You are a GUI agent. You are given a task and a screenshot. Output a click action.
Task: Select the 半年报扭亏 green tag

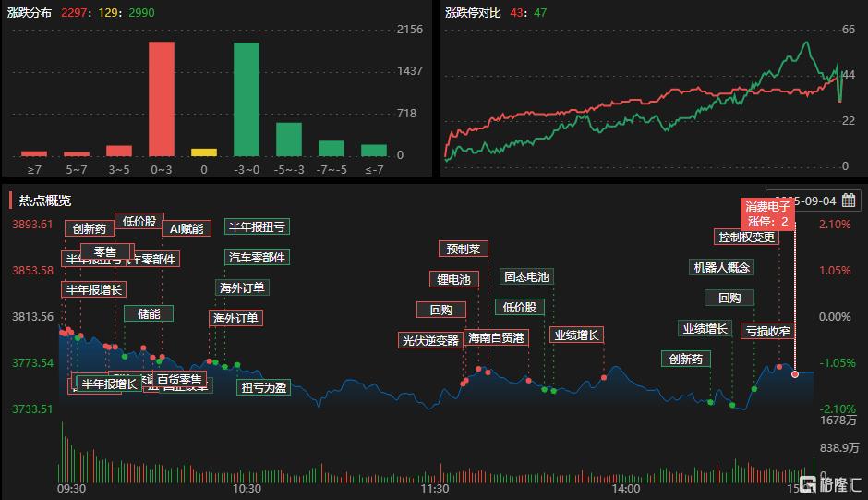click(x=257, y=226)
